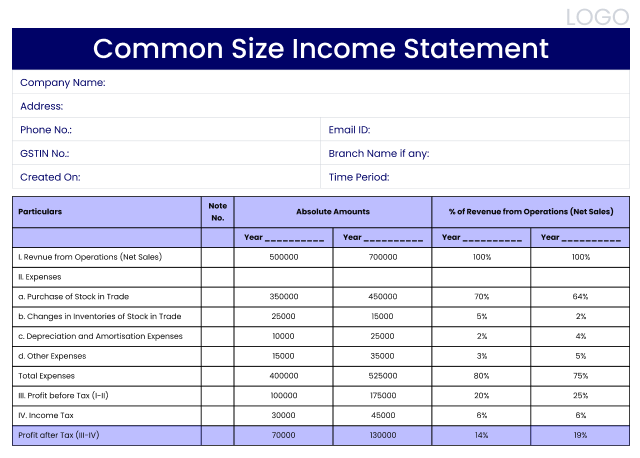Click the 35000 other expenses cell

pyautogui.click(x=382, y=356)
